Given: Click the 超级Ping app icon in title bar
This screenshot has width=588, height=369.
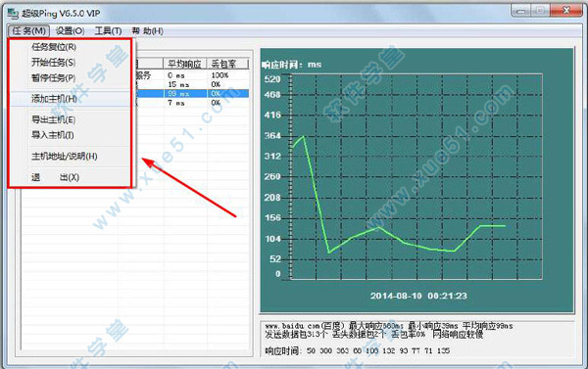Looking at the screenshot, I should (x=13, y=13).
